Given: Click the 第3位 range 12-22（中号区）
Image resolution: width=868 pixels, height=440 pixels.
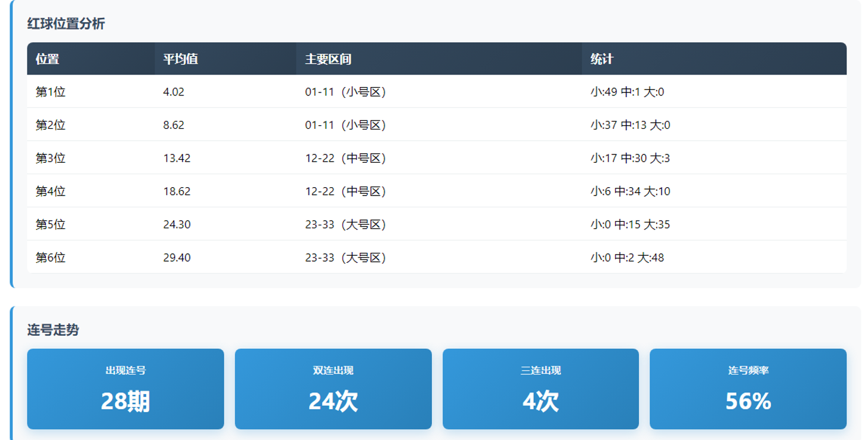Looking at the screenshot, I should [x=346, y=158].
